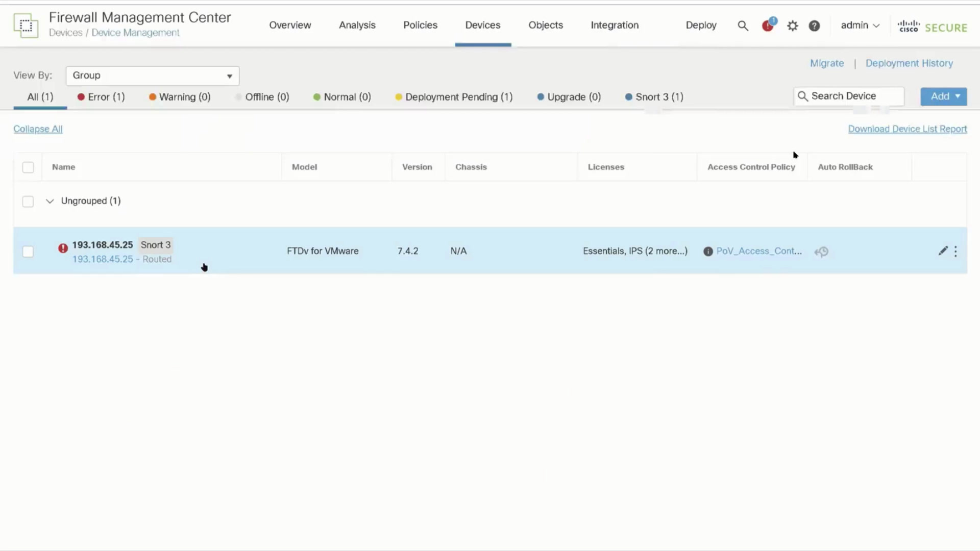Click the Firewall Management Center logo icon
The height and width of the screenshot is (551, 980).
(x=26, y=25)
